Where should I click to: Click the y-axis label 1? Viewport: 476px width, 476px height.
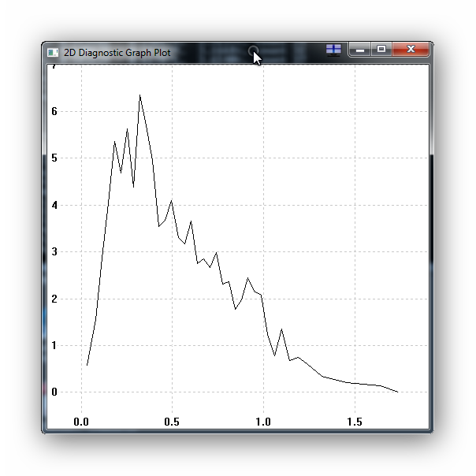click(x=54, y=345)
